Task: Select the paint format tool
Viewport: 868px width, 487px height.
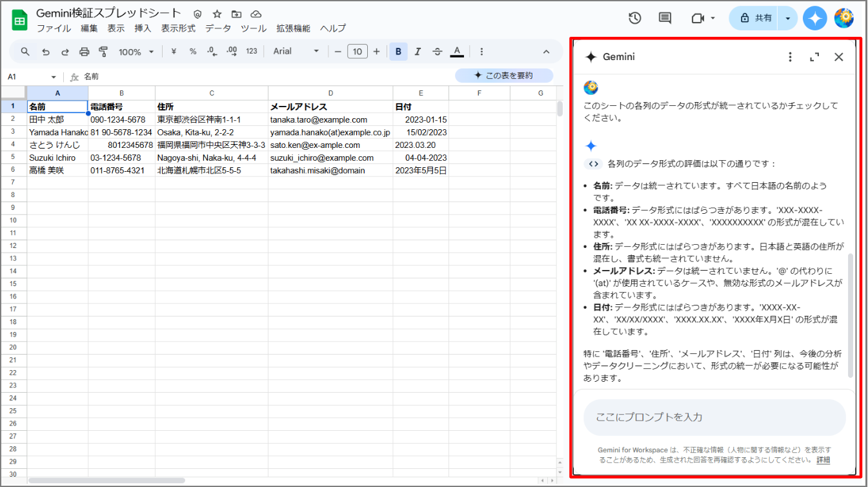Action: pos(103,52)
